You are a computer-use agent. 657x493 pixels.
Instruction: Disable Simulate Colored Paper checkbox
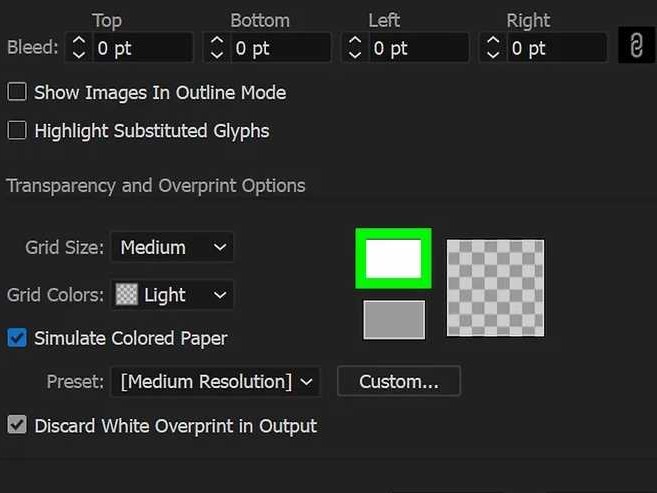point(17,338)
